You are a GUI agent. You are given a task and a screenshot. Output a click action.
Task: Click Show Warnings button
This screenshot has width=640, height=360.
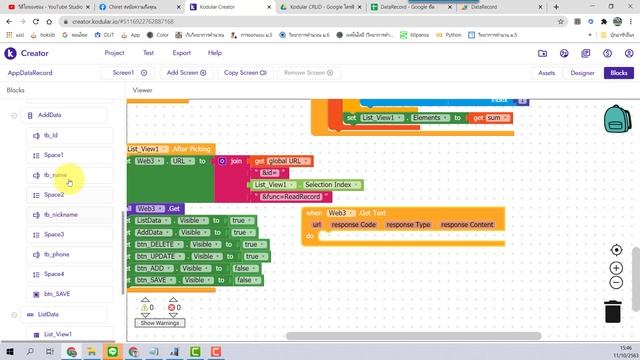[160, 323]
